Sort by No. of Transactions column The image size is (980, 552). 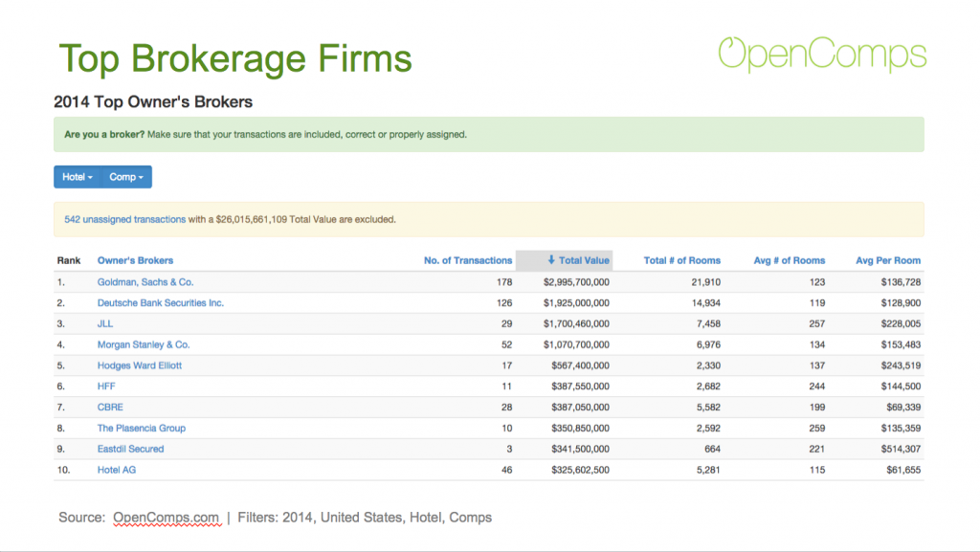click(x=467, y=260)
